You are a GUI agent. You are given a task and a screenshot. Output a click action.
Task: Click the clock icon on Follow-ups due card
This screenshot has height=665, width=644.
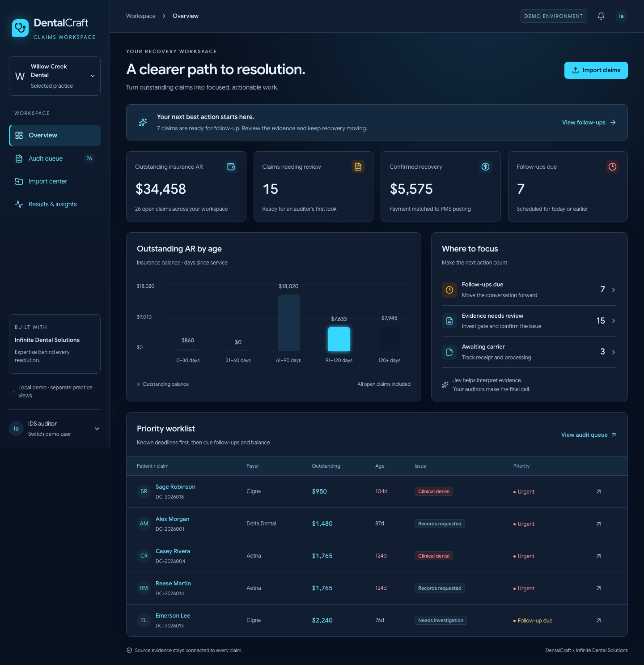point(613,166)
